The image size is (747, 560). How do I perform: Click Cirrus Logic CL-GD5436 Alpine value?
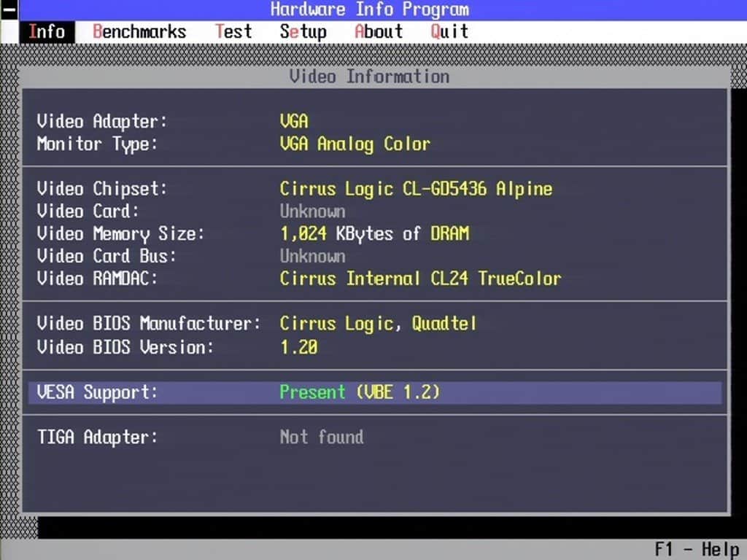click(416, 189)
